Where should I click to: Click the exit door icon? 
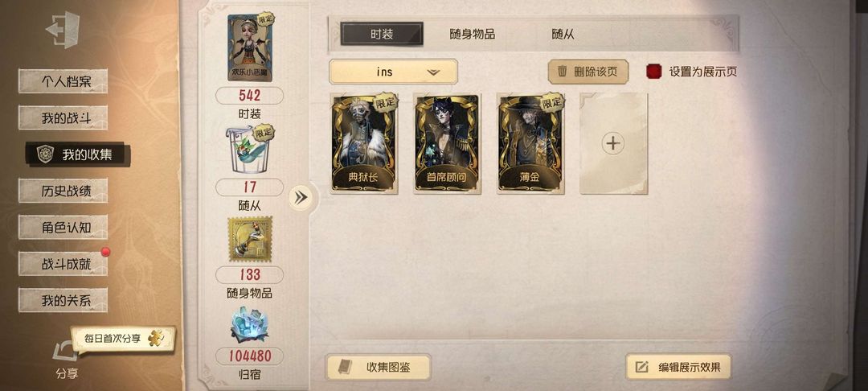tap(63, 29)
